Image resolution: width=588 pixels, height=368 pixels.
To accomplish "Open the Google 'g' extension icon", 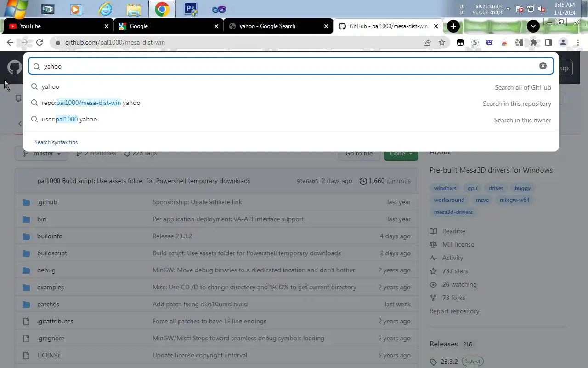I will tap(519, 42).
